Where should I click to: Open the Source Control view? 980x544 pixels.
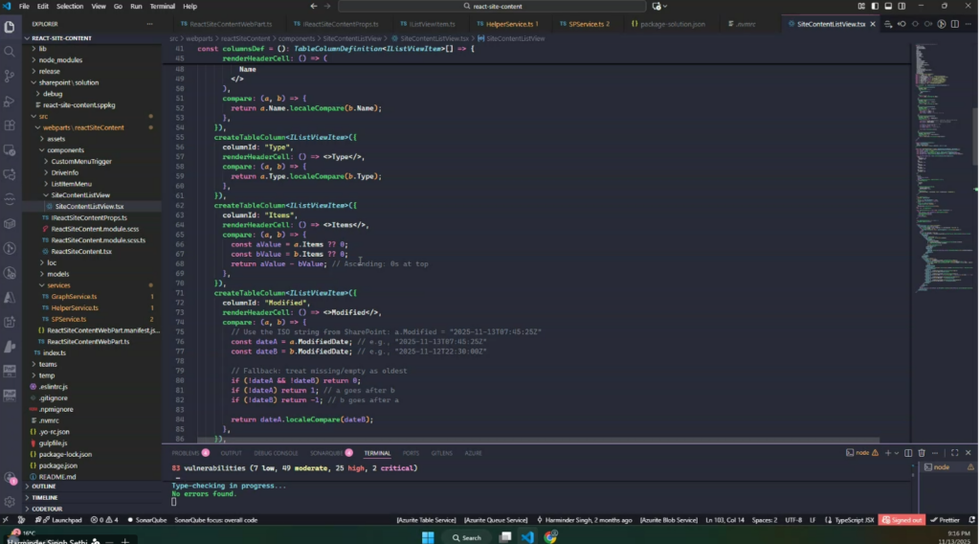11,75
